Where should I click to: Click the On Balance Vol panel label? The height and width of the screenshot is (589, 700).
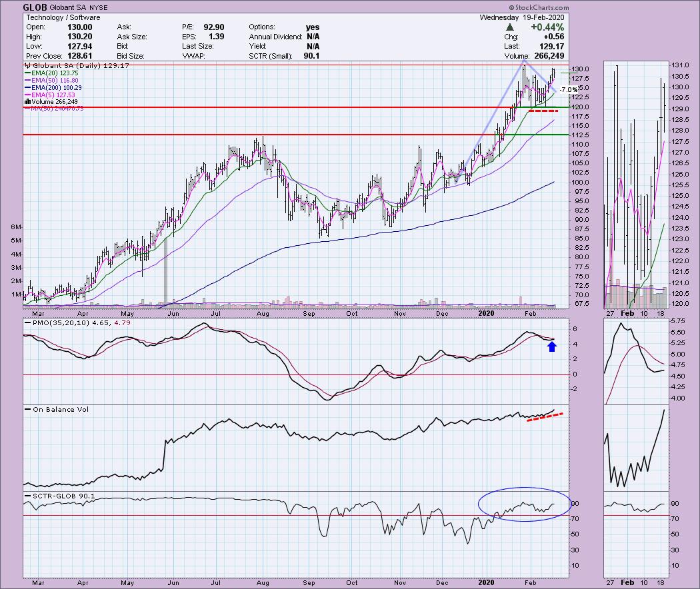click(x=57, y=409)
